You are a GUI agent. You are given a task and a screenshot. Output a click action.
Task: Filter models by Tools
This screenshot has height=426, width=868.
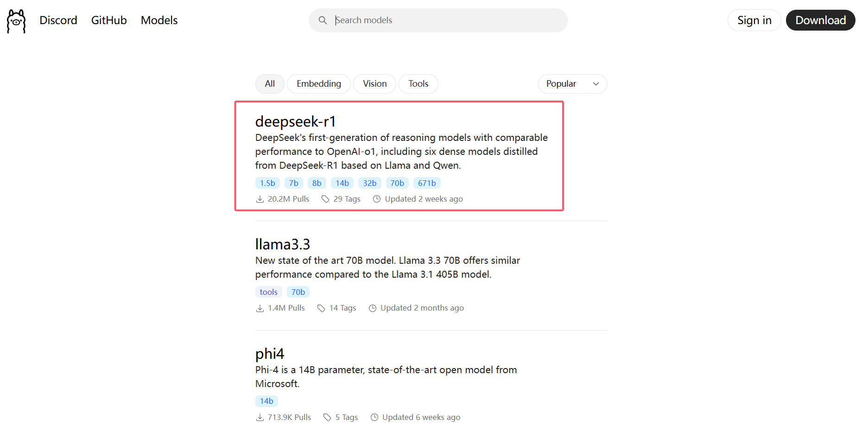(x=418, y=84)
